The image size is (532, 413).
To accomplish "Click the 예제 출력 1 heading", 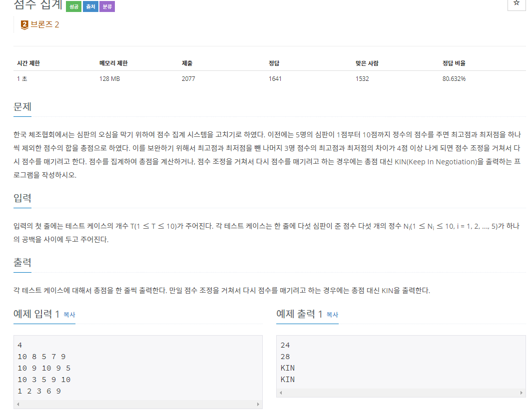I will 299,314.
